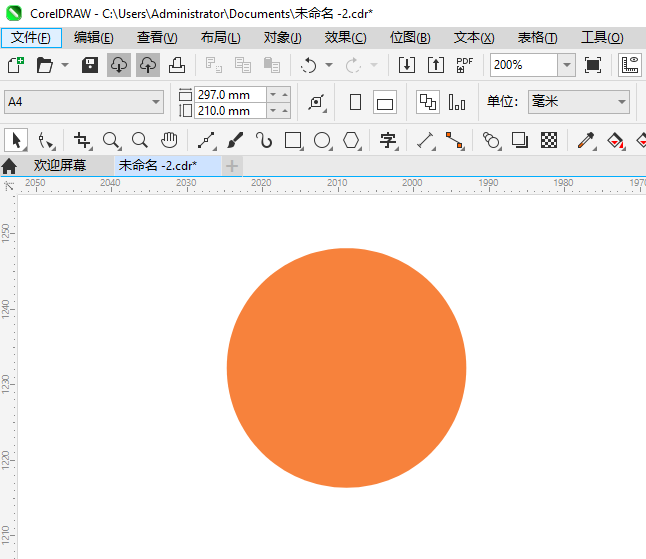Switch page to portrait orientation

click(355, 102)
